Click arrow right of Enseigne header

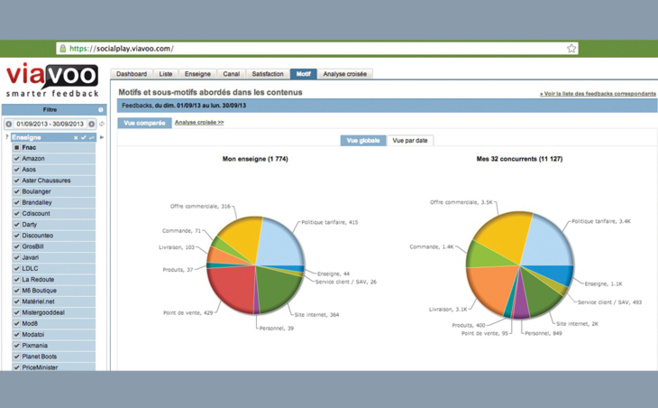(x=101, y=137)
